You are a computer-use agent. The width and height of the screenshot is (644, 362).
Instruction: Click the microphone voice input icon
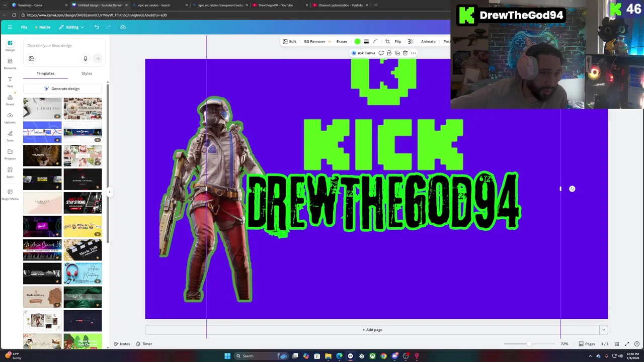point(86,59)
